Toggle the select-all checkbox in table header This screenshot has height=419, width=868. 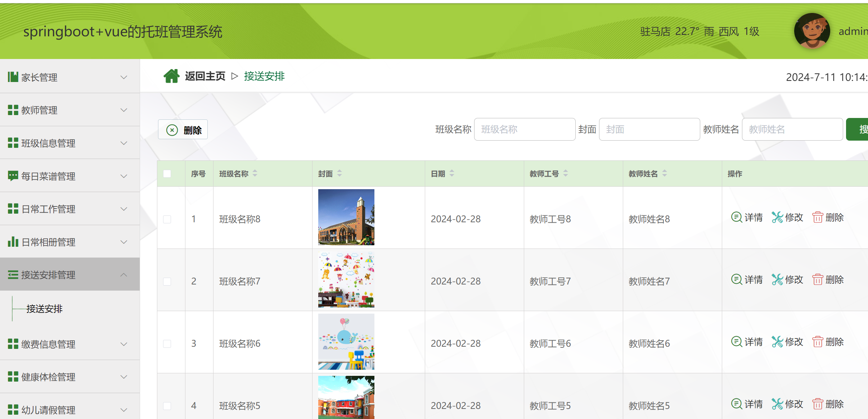point(167,174)
